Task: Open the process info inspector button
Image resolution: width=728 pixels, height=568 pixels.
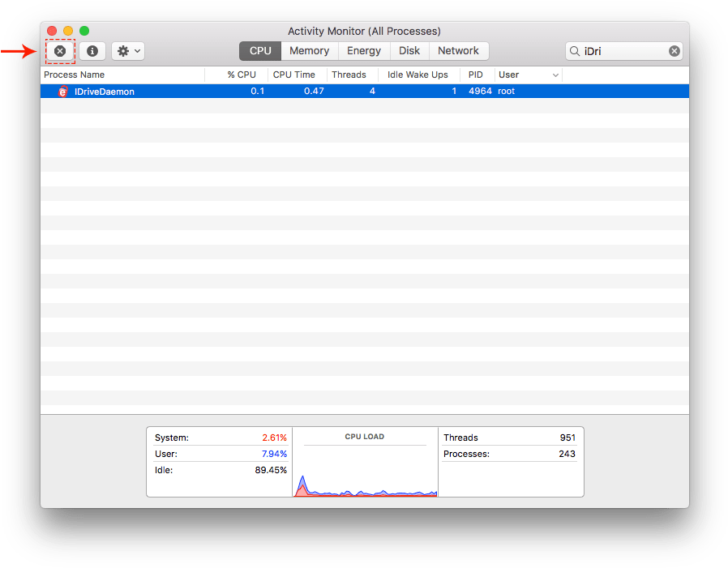Action: point(92,51)
